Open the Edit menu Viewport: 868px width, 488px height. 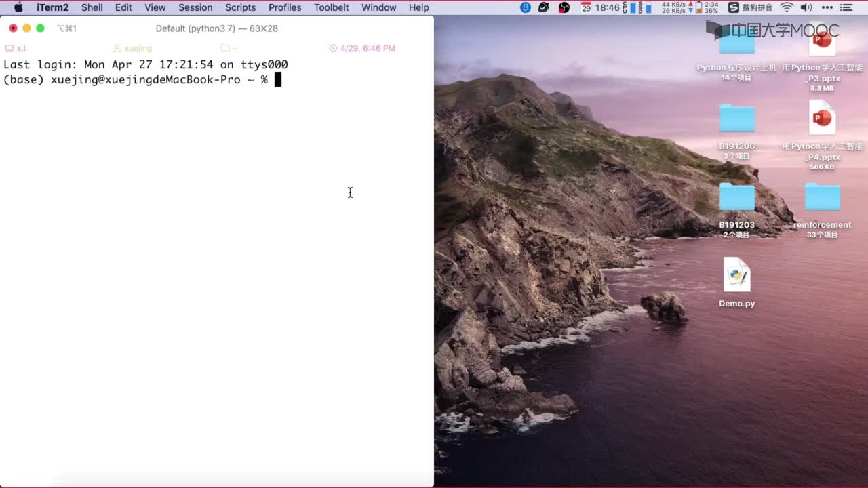click(123, 7)
